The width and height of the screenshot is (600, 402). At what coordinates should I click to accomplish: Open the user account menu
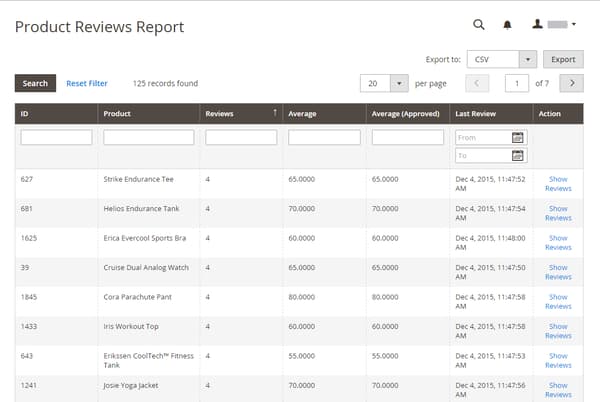(555, 25)
